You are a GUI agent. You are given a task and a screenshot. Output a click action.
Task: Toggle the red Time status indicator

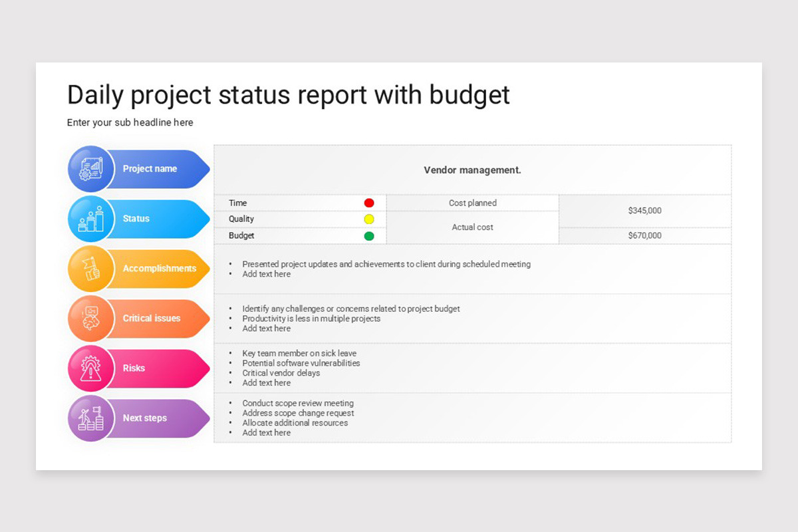370,202
